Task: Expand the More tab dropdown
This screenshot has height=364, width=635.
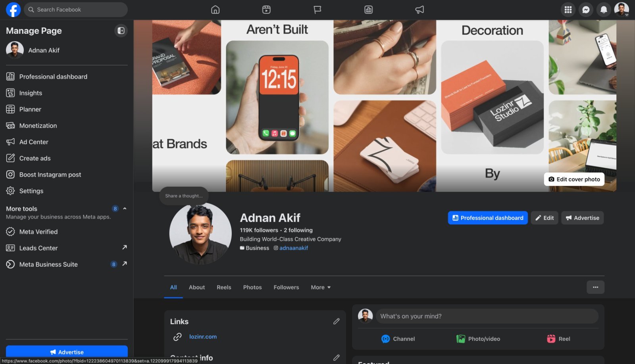Action: [x=321, y=287]
